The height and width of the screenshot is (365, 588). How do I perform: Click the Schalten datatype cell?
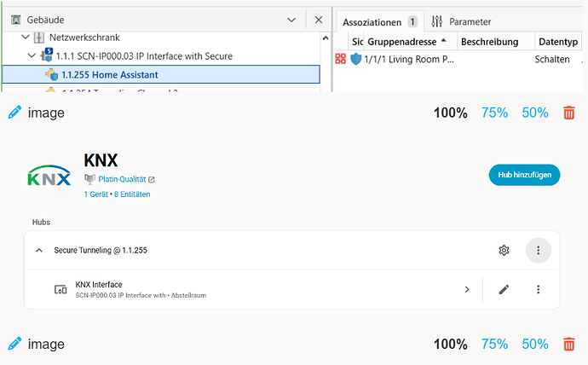[552, 60]
